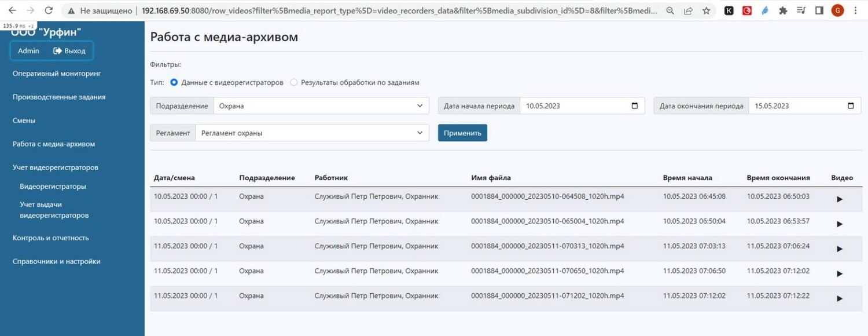Open the Регламент dropdown showing Регламент охраны
868x336 pixels.
pos(312,133)
